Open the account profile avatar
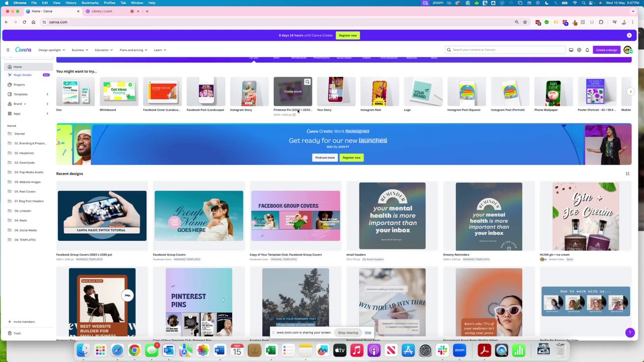Screen dimensions: 644x362 coord(627,50)
